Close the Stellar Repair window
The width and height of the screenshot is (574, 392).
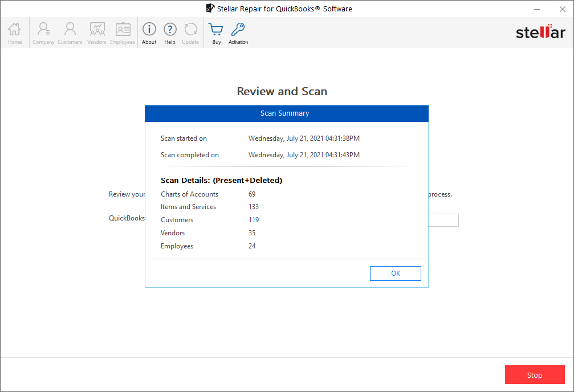[x=563, y=9]
